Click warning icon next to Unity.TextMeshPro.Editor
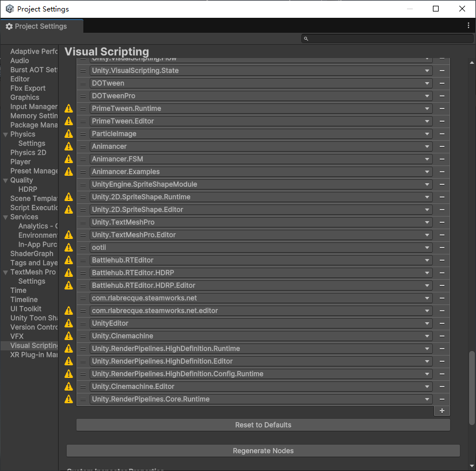 (68, 235)
